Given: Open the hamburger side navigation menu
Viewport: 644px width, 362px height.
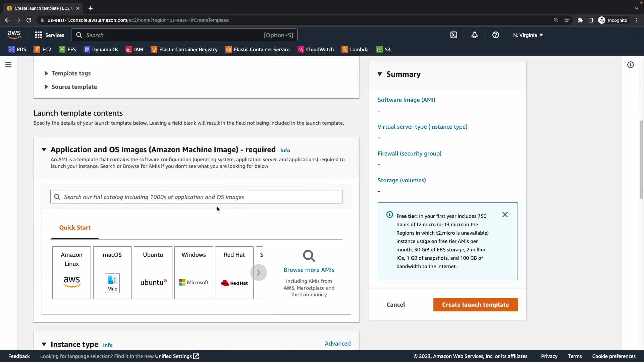Looking at the screenshot, I should point(8,65).
